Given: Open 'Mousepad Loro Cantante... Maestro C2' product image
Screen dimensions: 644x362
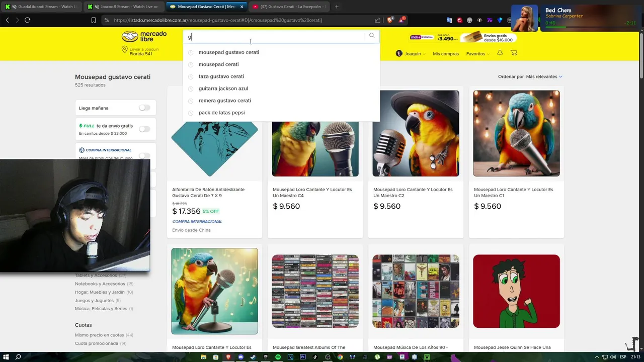Looking at the screenshot, I should point(416,133).
